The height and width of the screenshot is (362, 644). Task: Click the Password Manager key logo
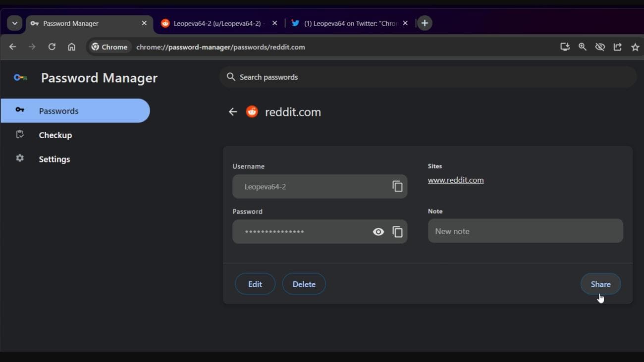click(x=20, y=77)
